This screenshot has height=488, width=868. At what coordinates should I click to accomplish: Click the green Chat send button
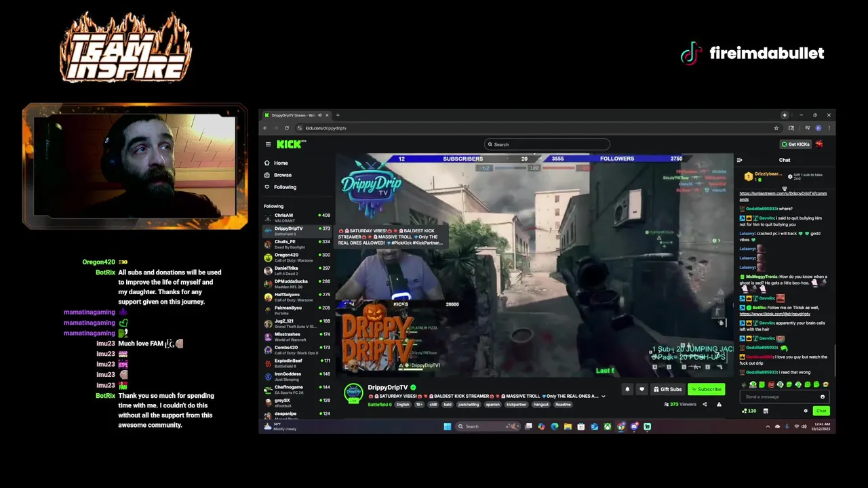coord(821,411)
